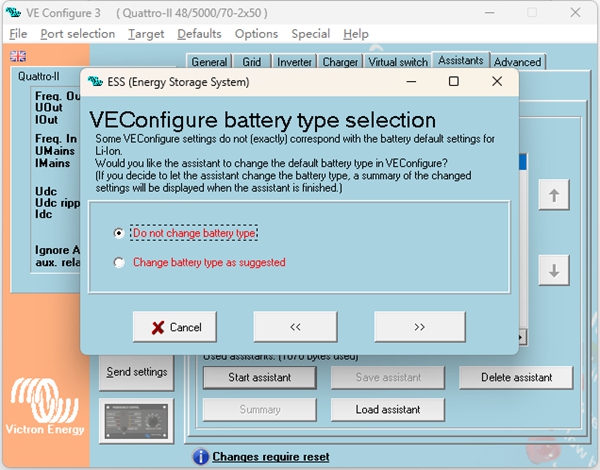Select the Assistants tab
The width and height of the screenshot is (600, 470).
(461, 60)
